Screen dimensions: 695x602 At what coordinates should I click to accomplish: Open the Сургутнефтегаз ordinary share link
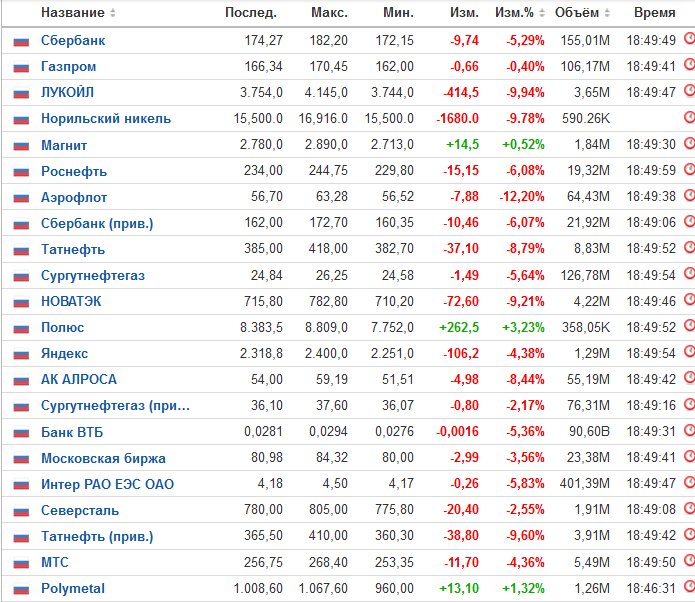coord(93,275)
